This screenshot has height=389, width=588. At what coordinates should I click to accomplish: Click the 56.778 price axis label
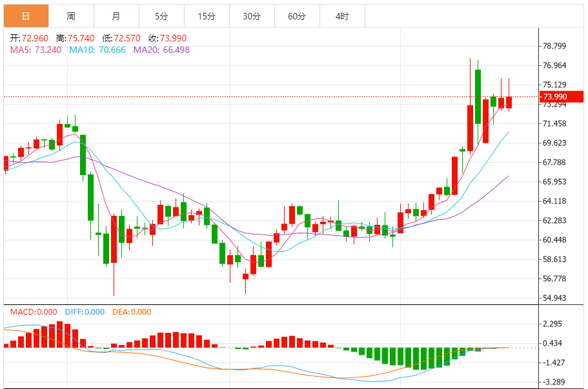point(554,279)
